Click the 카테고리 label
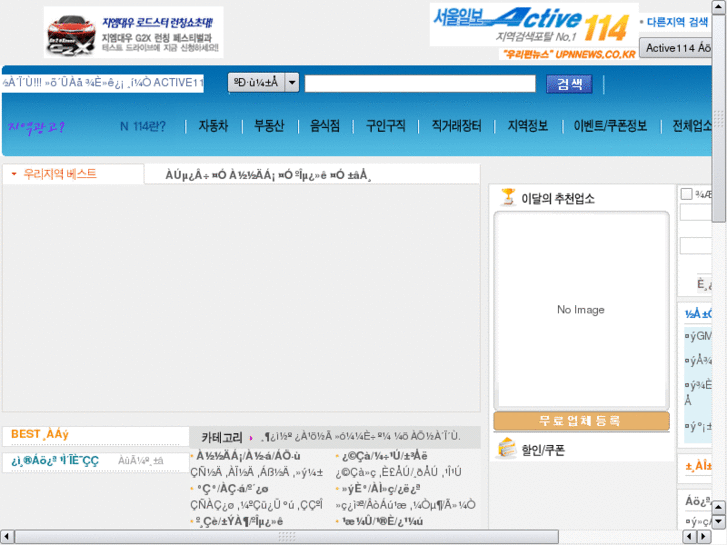 [x=222, y=437]
